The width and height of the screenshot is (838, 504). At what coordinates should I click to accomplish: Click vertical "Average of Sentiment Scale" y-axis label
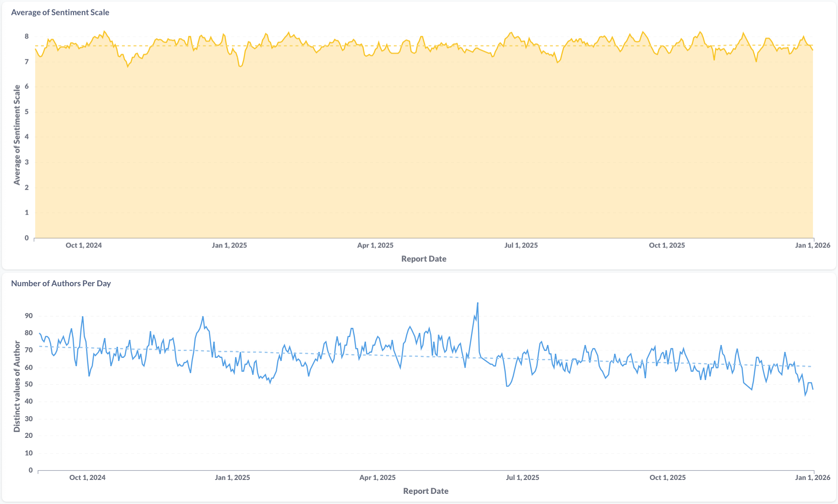[x=17, y=135]
